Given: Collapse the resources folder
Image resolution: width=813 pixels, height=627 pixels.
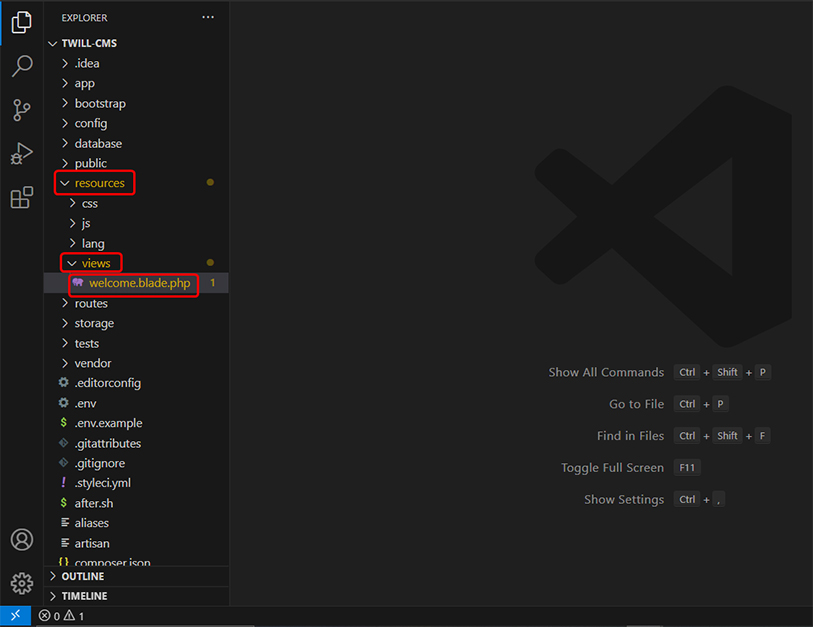Looking at the screenshot, I should tap(65, 183).
